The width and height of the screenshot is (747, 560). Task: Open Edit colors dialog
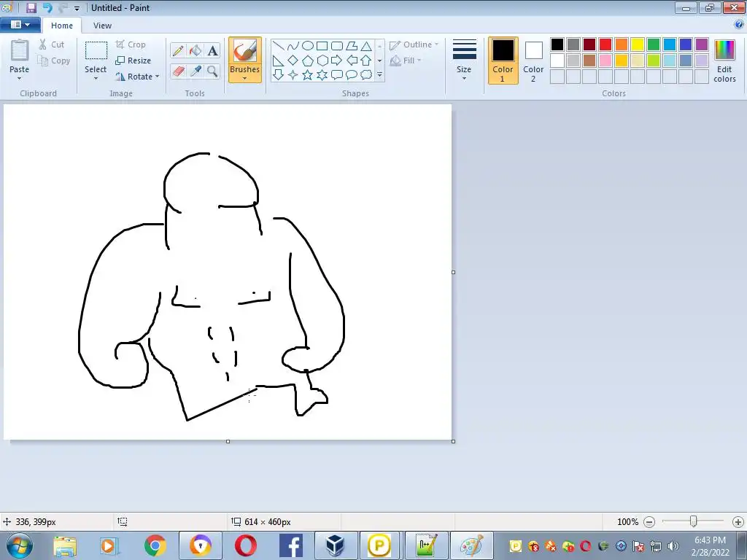tap(724, 61)
